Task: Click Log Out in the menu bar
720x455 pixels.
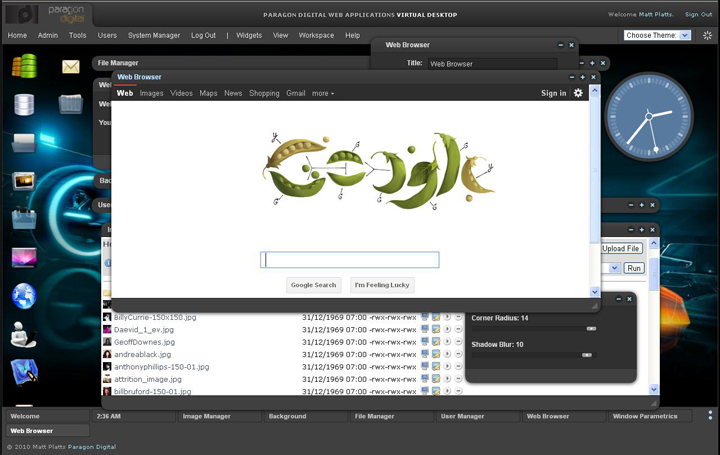Action: (x=203, y=35)
